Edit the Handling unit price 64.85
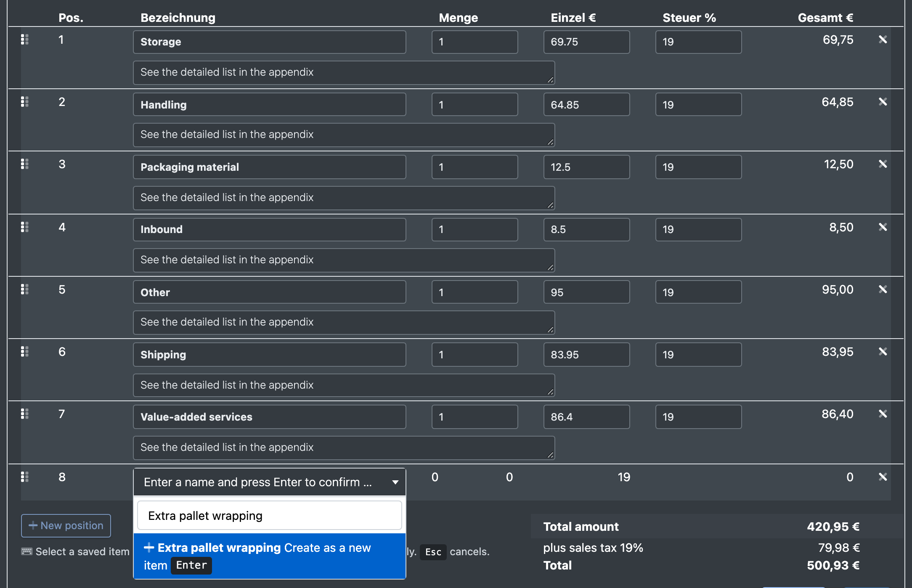912x588 pixels. click(586, 104)
